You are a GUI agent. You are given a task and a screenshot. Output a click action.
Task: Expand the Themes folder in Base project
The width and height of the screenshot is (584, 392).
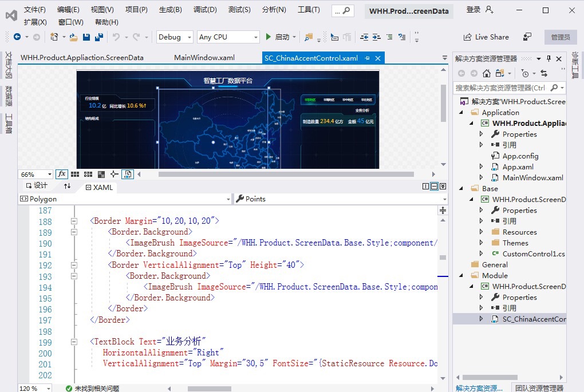tap(482, 243)
